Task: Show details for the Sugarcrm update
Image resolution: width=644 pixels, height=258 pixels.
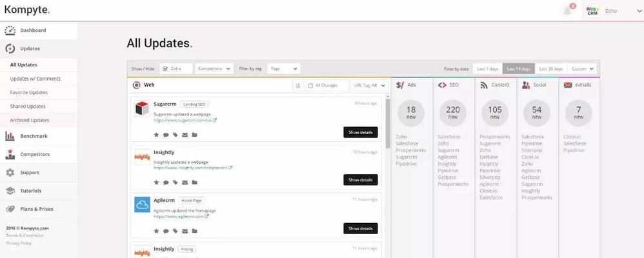Action: pos(360,132)
